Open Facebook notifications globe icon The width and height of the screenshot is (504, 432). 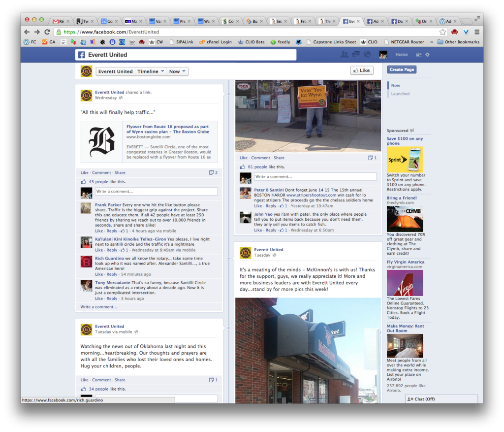click(367, 55)
